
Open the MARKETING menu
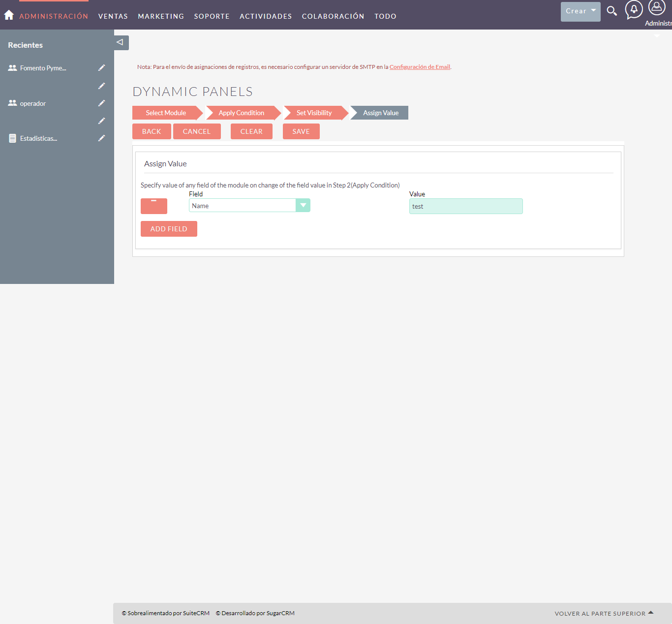pos(161,16)
